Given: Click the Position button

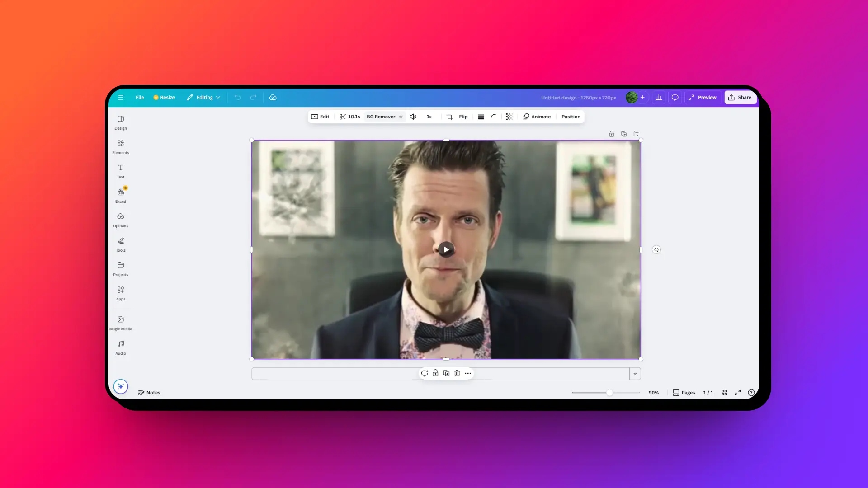Looking at the screenshot, I should coord(571,117).
